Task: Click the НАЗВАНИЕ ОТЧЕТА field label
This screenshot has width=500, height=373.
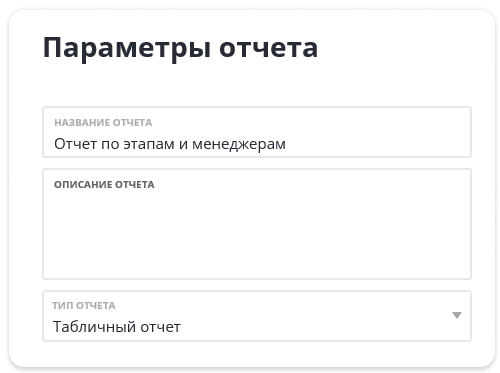Action: pyautogui.click(x=103, y=123)
